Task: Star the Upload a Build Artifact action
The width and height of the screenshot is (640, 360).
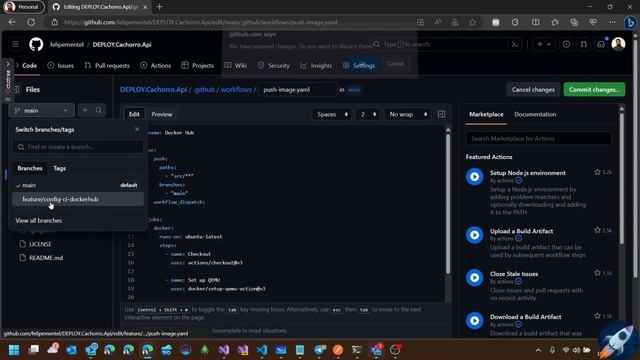Action: tap(598, 230)
